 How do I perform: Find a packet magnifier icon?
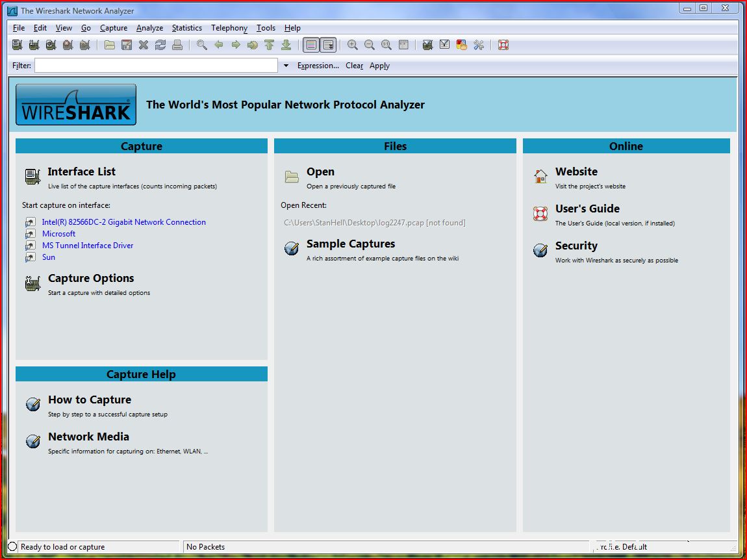[x=202, y=45]
